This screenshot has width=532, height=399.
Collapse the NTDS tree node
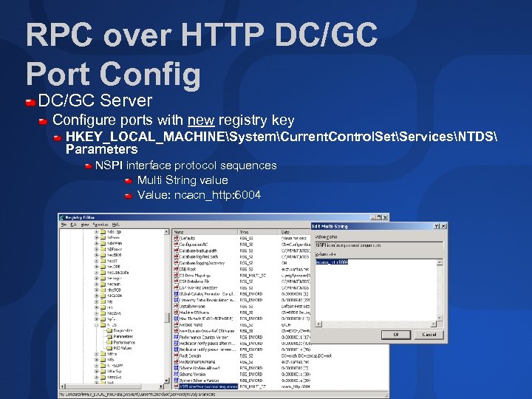[x=96, y=324]
